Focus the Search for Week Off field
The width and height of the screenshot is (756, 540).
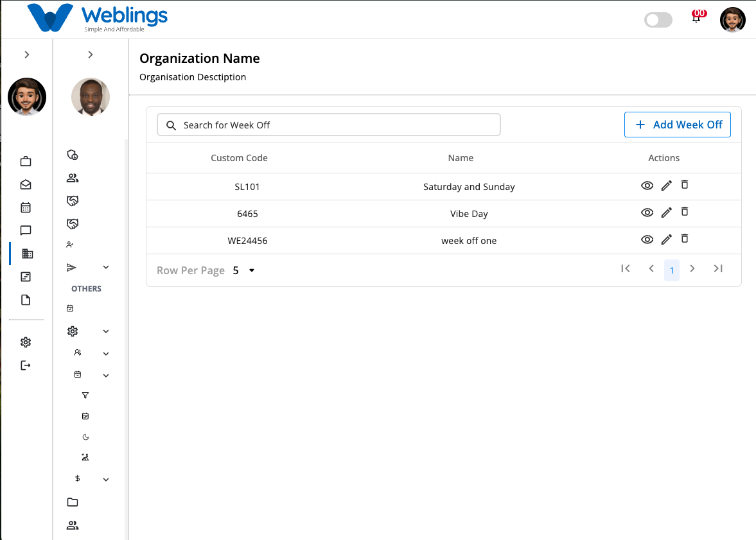(x=329, y=125)
